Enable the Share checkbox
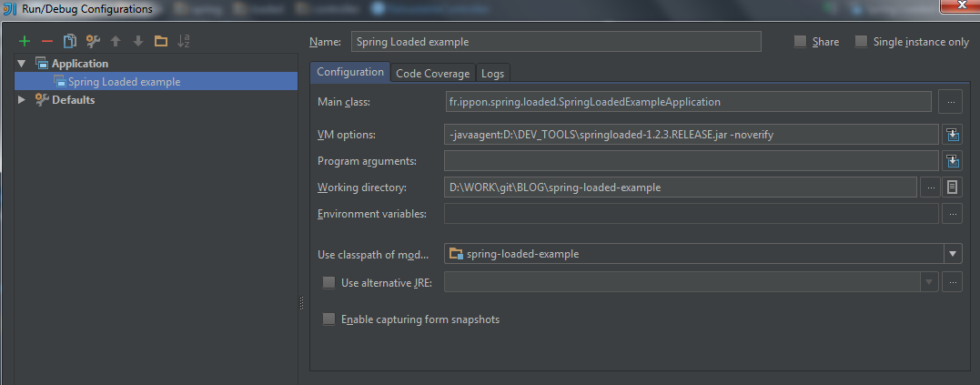The height and width of the screenshot is (385, 980). pyautogui.click(x=801, y=42)
